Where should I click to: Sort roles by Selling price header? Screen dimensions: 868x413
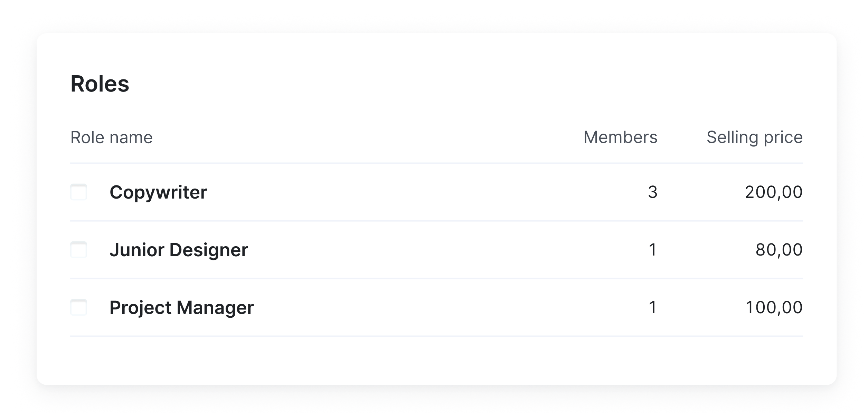tap(754, 137)
